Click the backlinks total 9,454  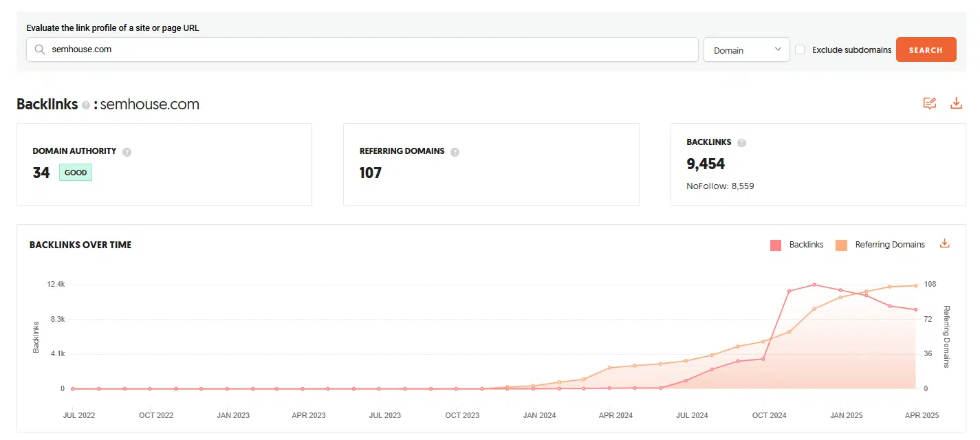coord(706,164)
